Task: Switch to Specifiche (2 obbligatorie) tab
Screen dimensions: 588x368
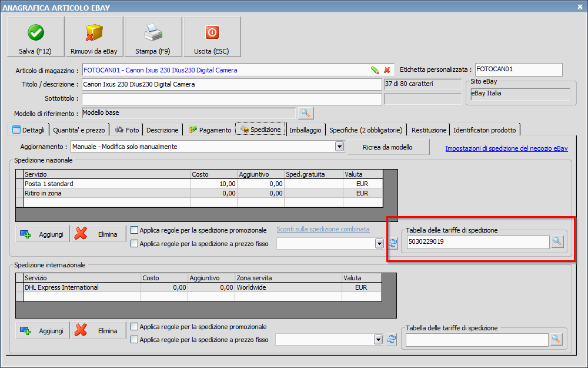Action: 366,130
